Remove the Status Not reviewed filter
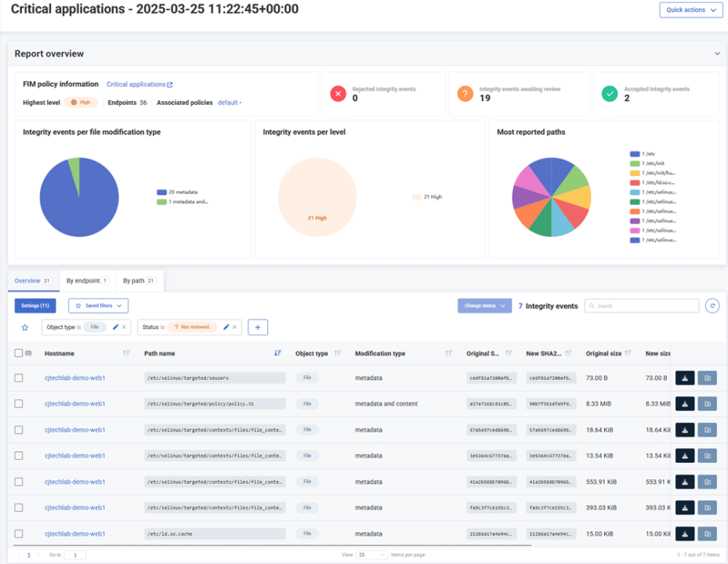Image resolution: width=728 pixels, height=564 pixels. (234, 327)
